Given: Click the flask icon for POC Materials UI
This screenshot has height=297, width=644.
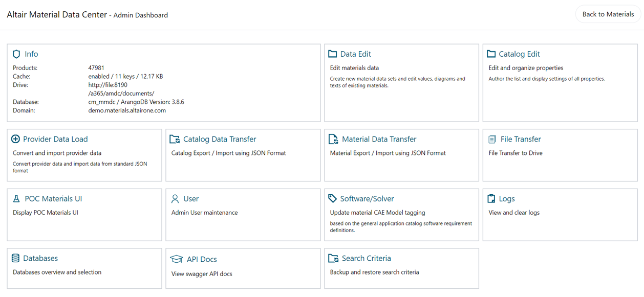Looking at the screenshot, I should point(16,199).
